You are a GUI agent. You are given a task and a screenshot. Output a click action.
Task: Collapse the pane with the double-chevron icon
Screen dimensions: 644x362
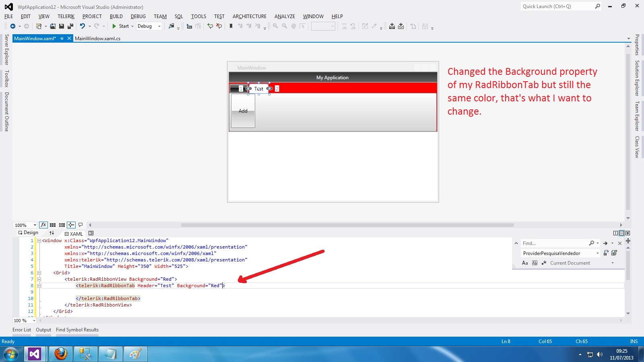pos(627,233)
